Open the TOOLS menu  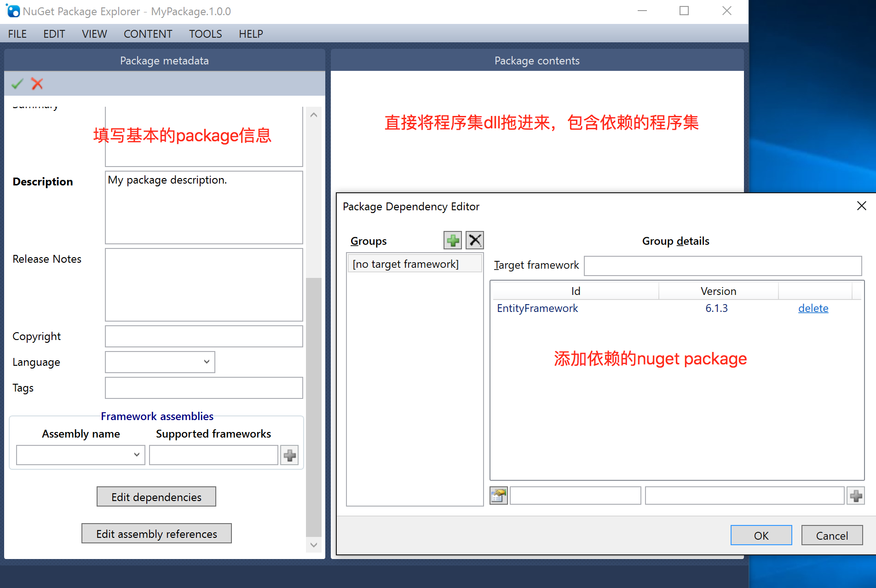[206, 34]
